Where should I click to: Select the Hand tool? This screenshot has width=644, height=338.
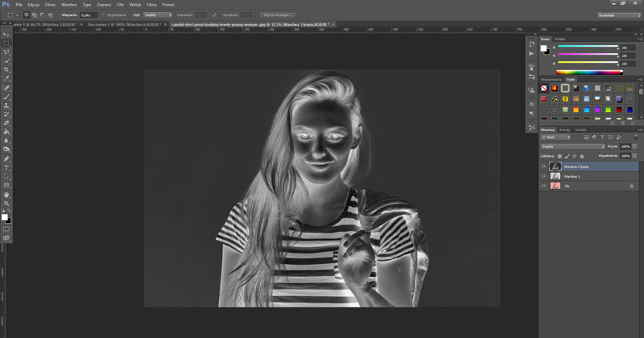point(7,194)
